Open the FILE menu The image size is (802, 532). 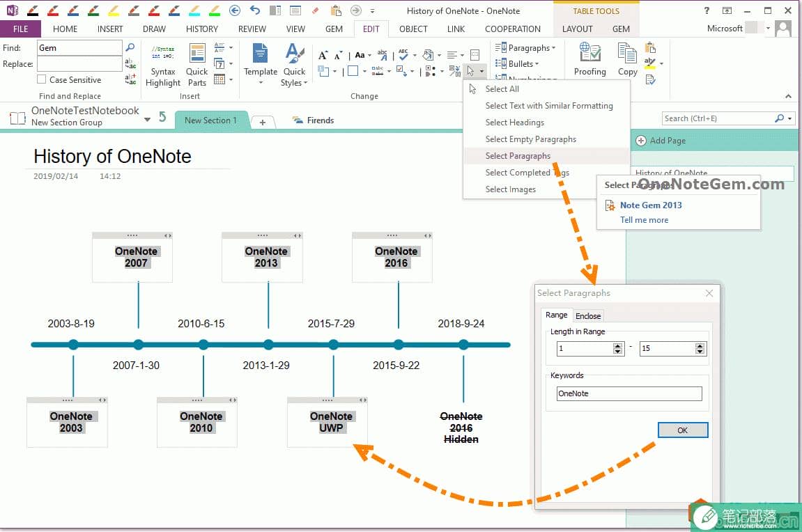pyautogui.click(x=20, y=29)
